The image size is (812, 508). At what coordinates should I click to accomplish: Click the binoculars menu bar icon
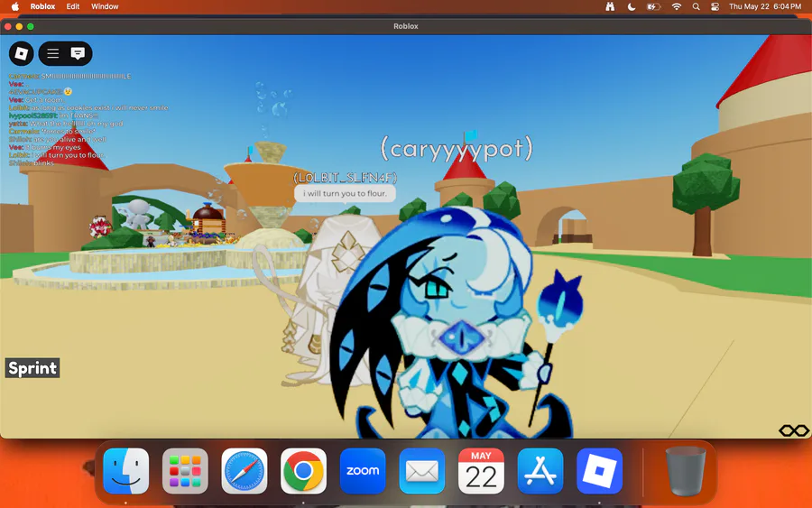[x=610, y=6]
